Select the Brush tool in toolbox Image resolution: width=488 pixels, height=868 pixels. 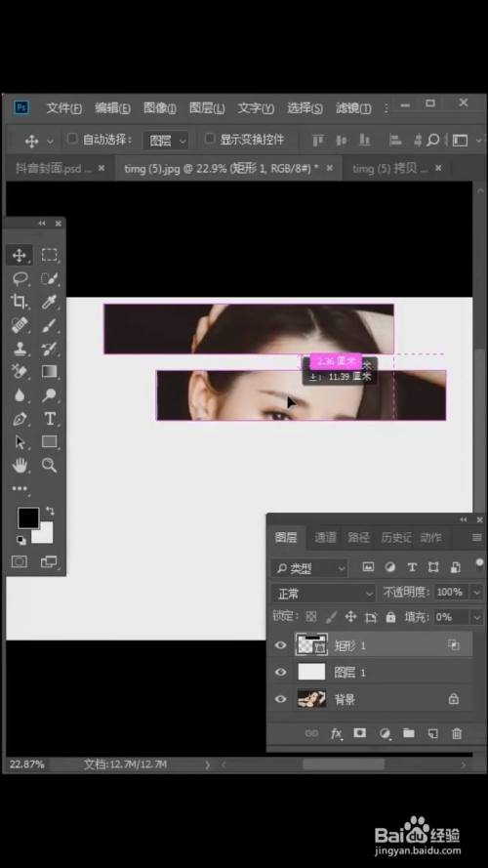tap(49, 325)
